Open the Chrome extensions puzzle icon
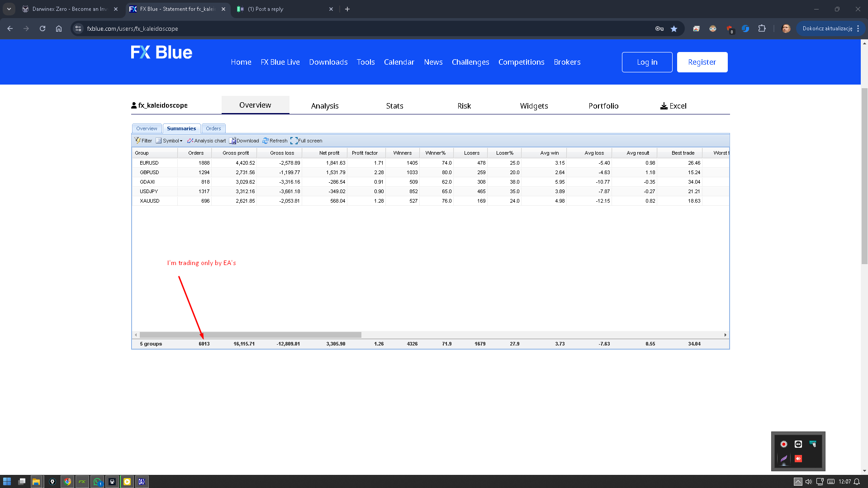 pos(762,28)
